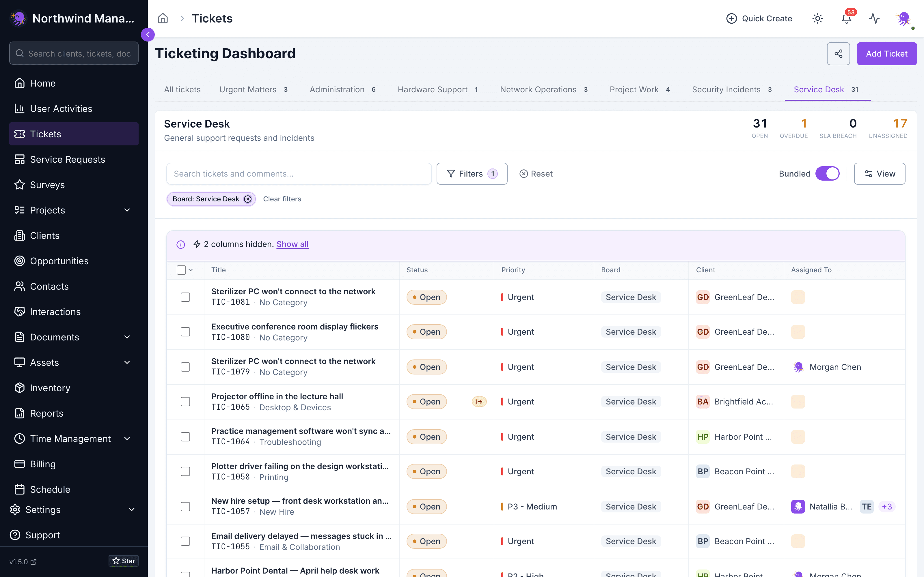Viewport: 924px width, 577px height.
Task: Check the box for ticket TIC-1081
Action: 185,297
